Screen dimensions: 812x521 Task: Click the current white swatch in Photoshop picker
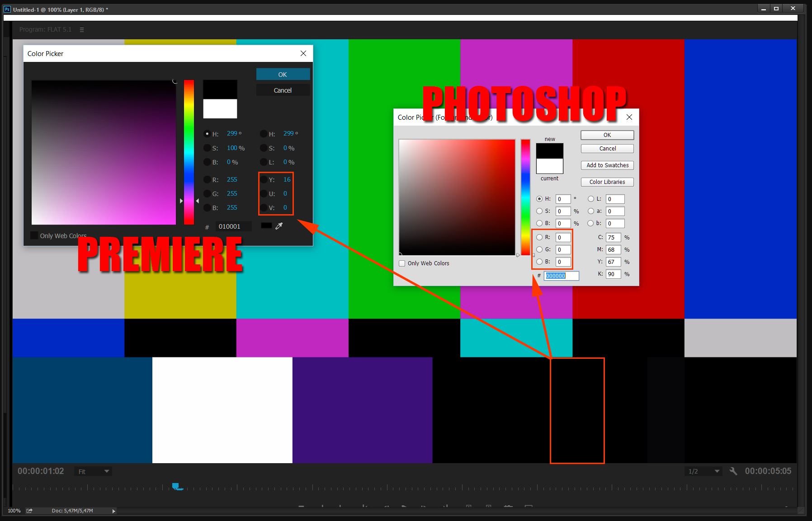[x=550, y=166]
